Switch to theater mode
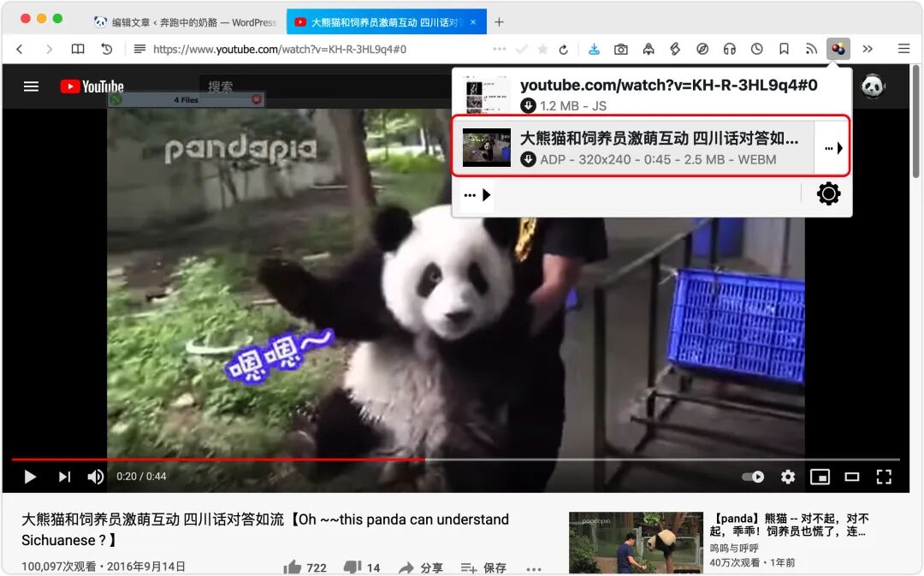The width and height of the screenshot is (924, 576). 851,477
